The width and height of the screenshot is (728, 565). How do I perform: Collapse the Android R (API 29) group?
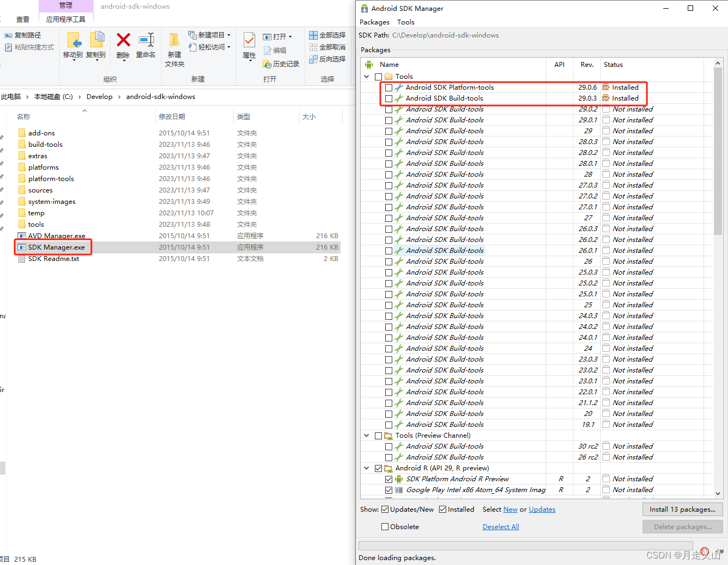pos(367,468)
